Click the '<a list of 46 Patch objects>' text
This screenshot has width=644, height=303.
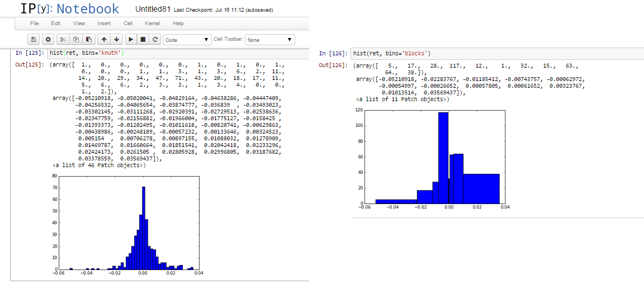coord(99,165)
